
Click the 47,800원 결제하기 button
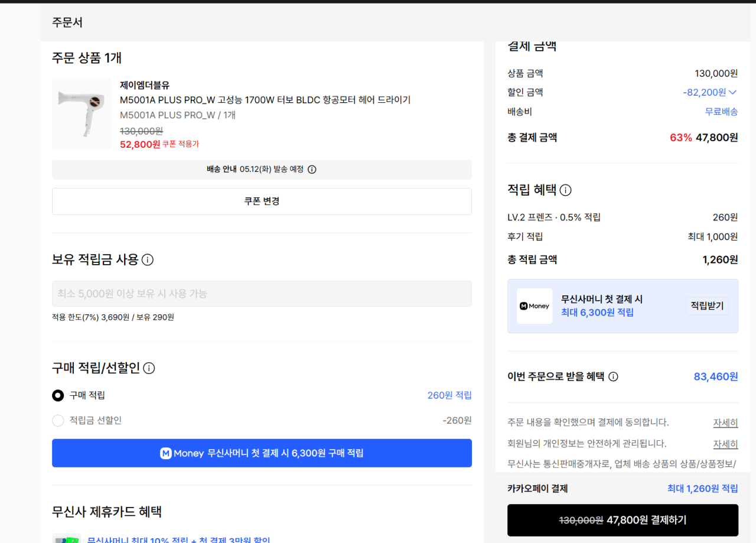(x=623, y=520)
